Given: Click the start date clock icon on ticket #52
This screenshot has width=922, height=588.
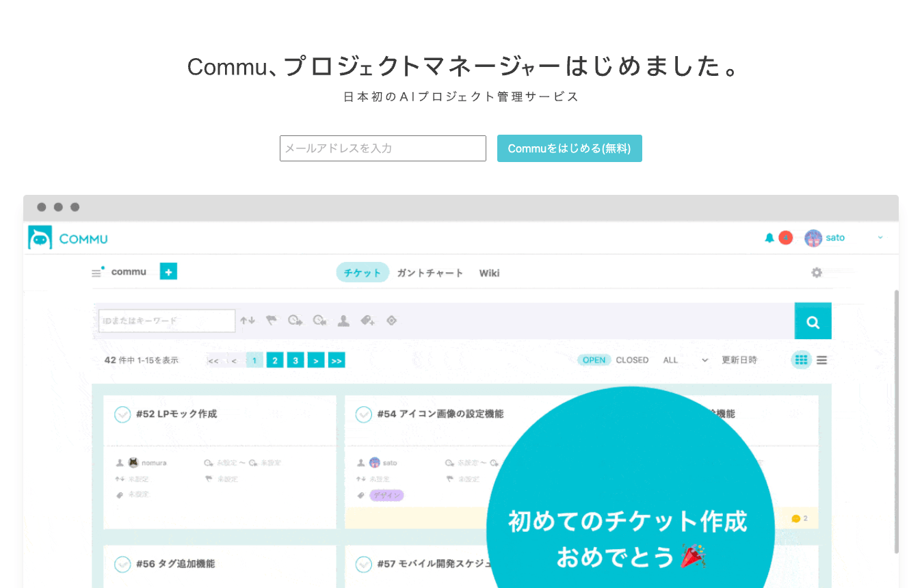Looking at the screenshot, I should click(209, 463).
